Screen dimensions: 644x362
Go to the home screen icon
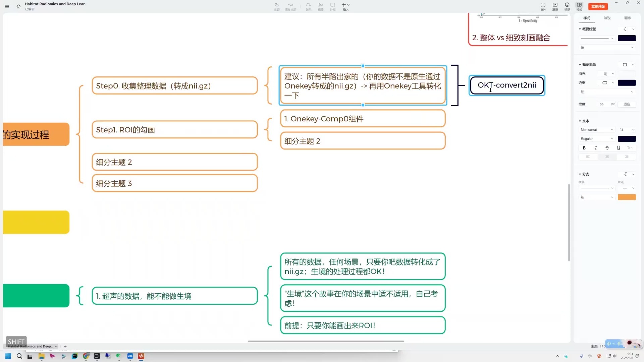point(18,6)
